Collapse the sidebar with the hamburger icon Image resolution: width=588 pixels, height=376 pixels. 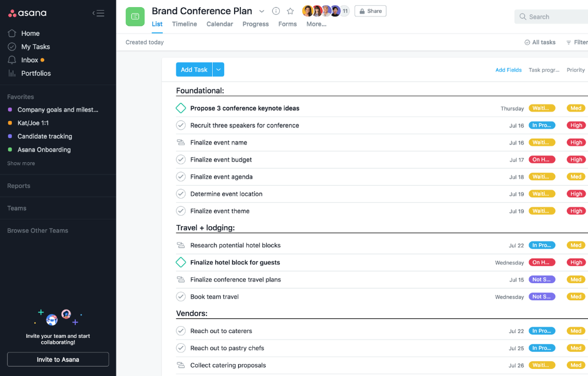point(99,13)
